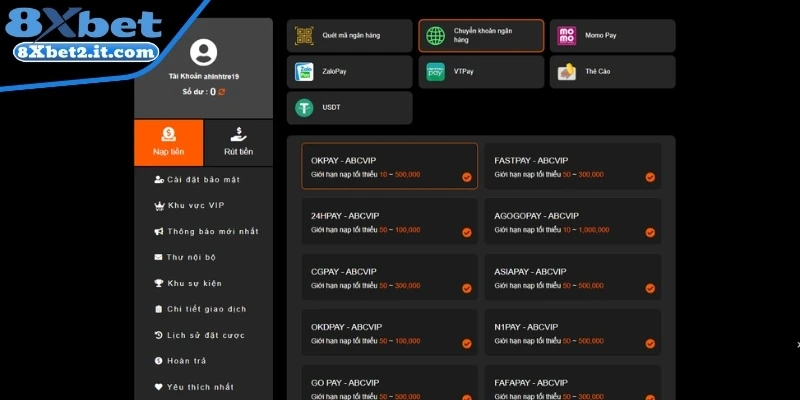Select the FASTPAY - ABCVIP check mark
This screenshot has height=400, width=800.
tap(650, 177)
